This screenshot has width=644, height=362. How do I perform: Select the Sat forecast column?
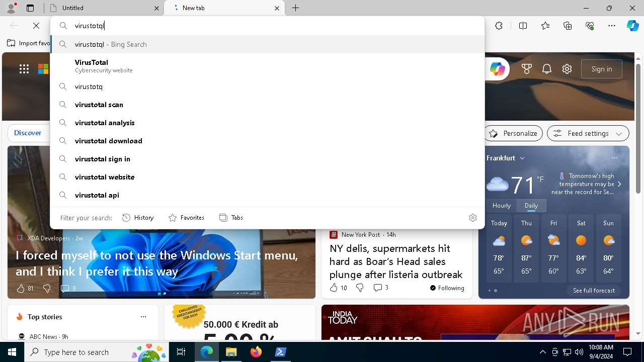point(581,247)
